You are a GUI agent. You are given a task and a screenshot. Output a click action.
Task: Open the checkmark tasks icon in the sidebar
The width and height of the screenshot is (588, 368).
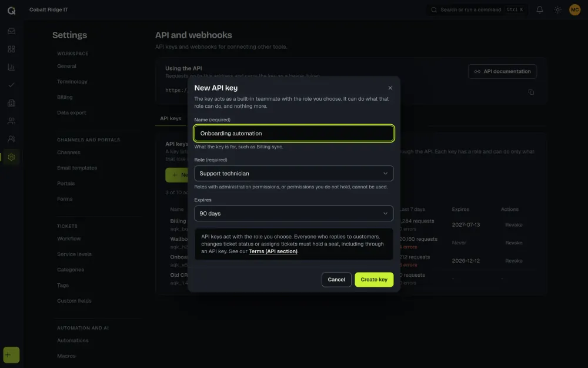click(x=11, y=85)
